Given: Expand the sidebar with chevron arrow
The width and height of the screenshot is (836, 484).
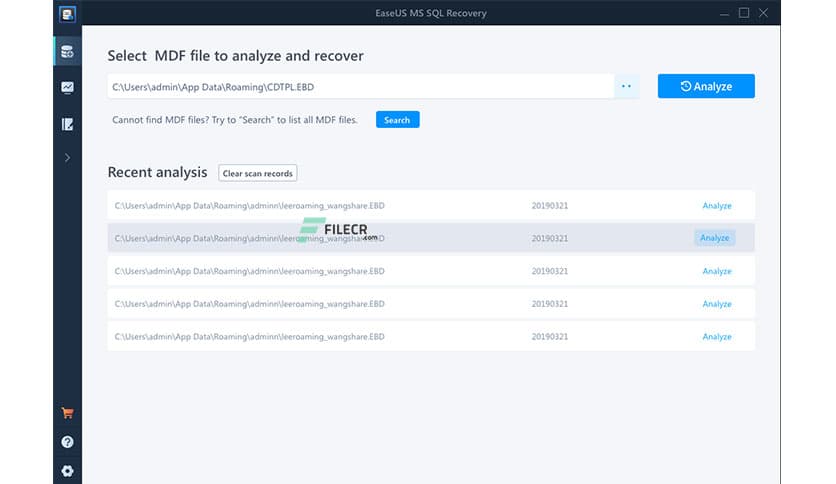Looking at the screenshot, I should pyautogui.click(x=67, y=158).
